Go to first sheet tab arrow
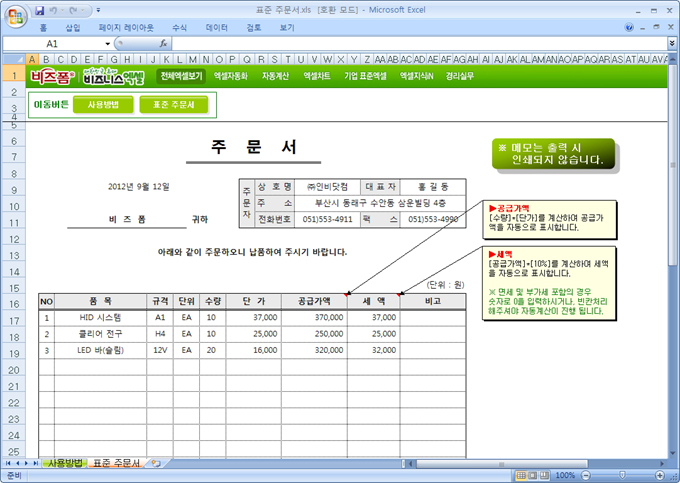The height and width of the screenshot is (483, 680). [x=8, y=463]
